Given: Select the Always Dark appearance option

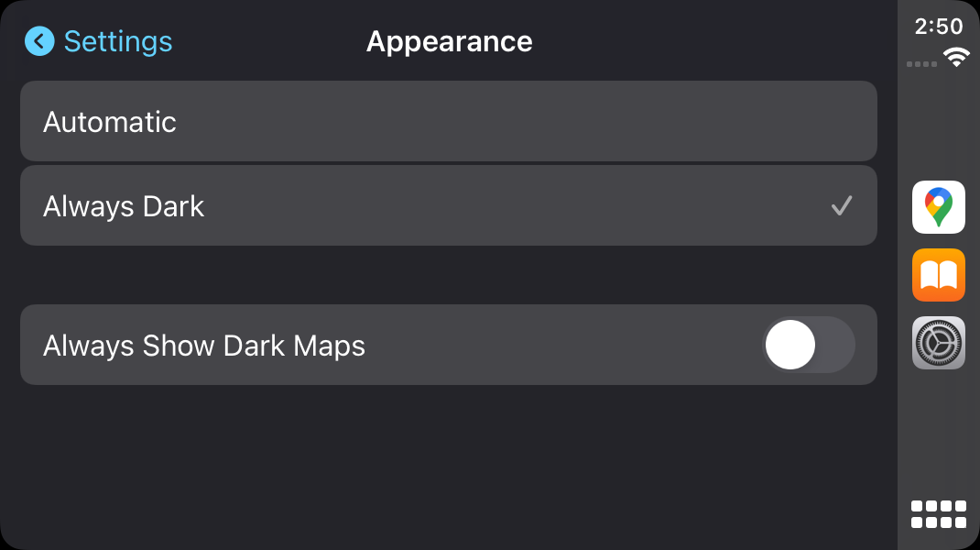Looking at the screenshot, I should click(x=449, y=205).
